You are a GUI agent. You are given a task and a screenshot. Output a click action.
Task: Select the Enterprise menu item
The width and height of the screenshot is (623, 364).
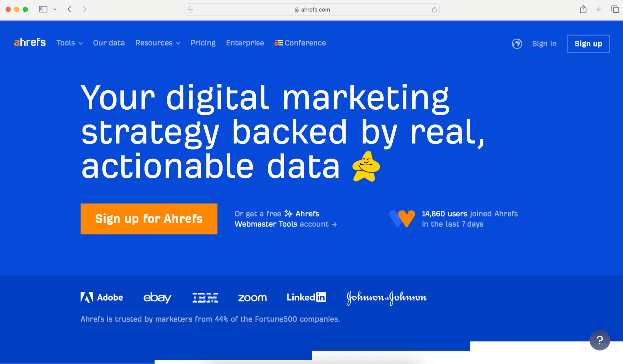tap(245, 43)
